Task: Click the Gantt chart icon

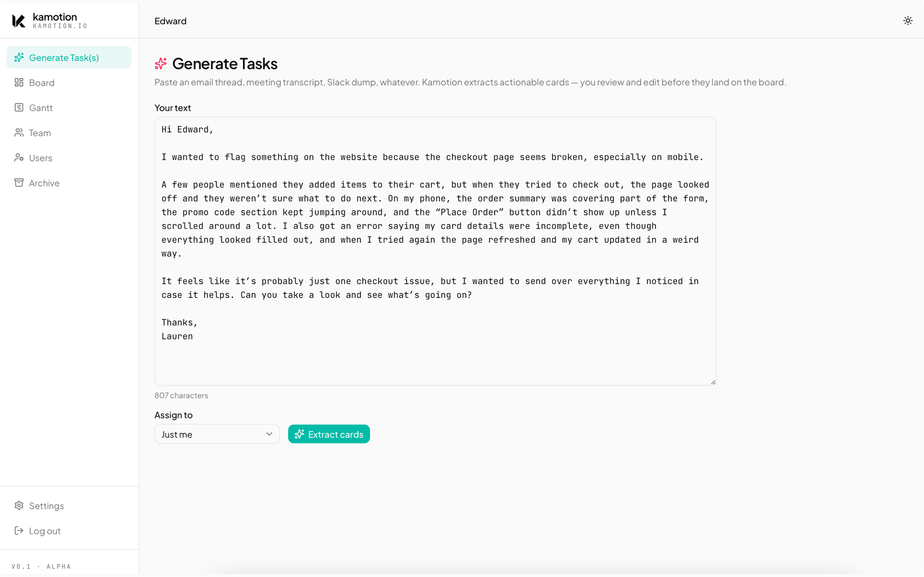Action: pyautogui.click(x=19, y=107)
